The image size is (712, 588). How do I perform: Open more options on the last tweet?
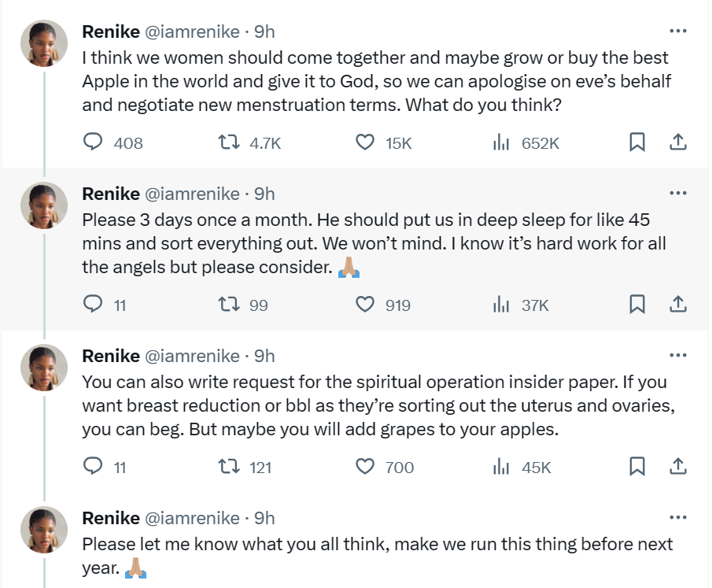tap(677, 518)
